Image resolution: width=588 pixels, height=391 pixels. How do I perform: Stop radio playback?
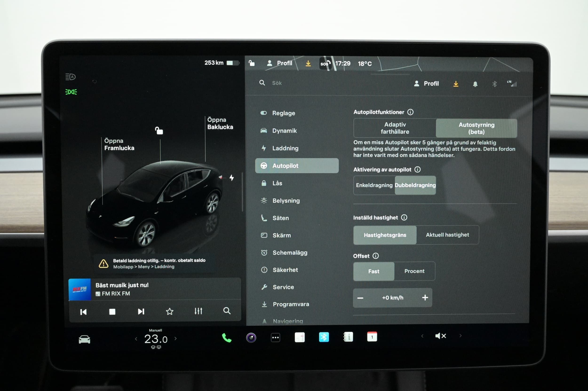[112, 312]
